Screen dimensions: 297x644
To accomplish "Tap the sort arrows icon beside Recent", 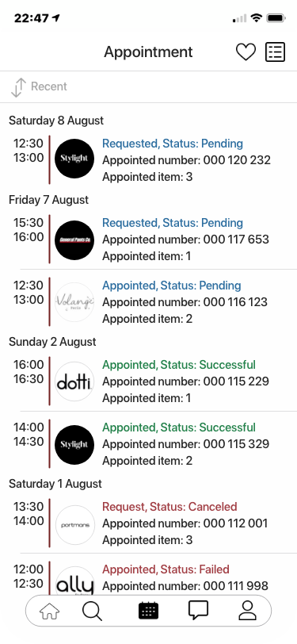I will coord(17,87).
